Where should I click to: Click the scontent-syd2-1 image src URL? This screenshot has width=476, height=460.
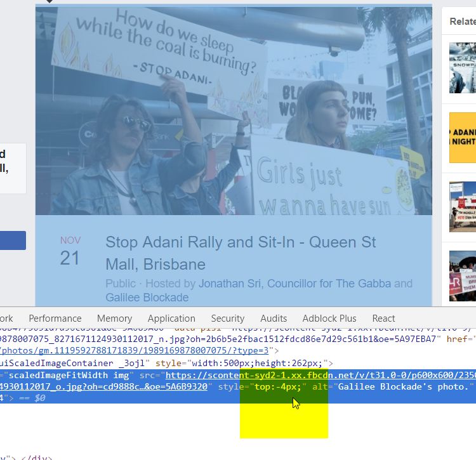click(321, 375)
